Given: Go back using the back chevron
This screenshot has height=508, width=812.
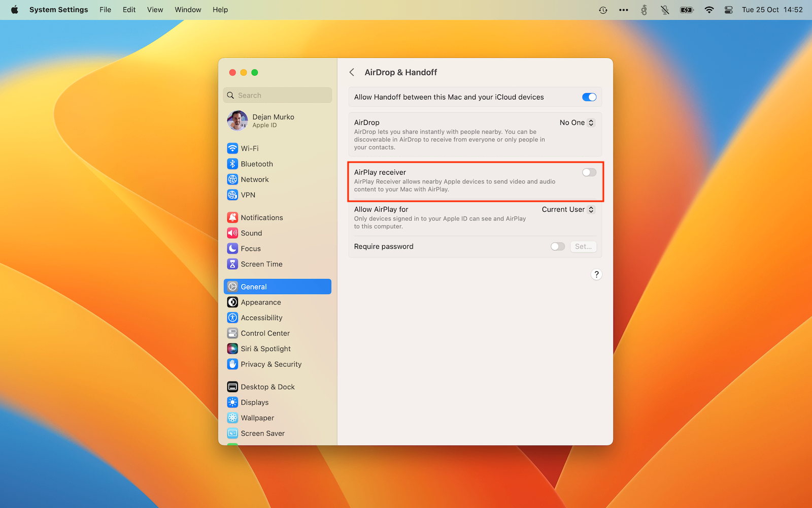Looking at the screenshot, I should (x=352, y=72).
